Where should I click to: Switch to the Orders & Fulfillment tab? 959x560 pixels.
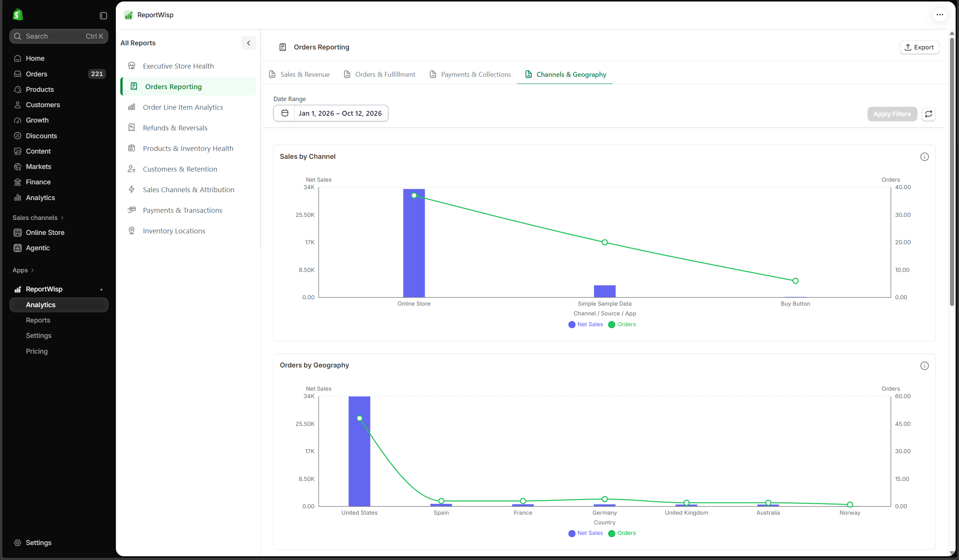pyautogui.click(x=379, y=75)
